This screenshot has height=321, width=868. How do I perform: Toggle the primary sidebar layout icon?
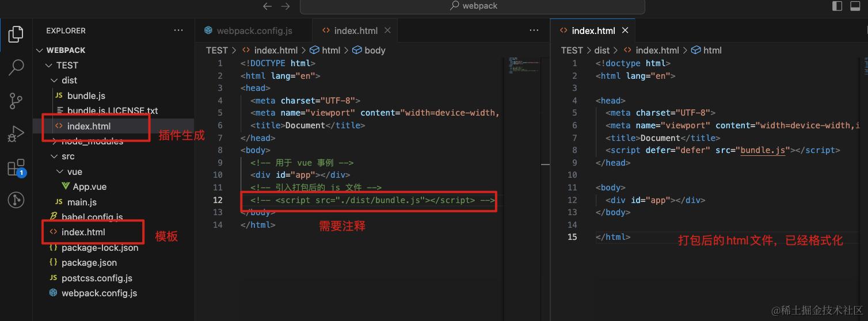point(837,6)
